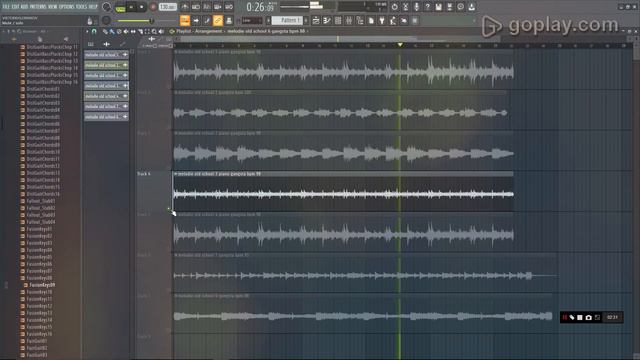The width and height of the screenshot is (640, 360).
Task: Select the FusionKeys09 item in browser
Action: 42,285
